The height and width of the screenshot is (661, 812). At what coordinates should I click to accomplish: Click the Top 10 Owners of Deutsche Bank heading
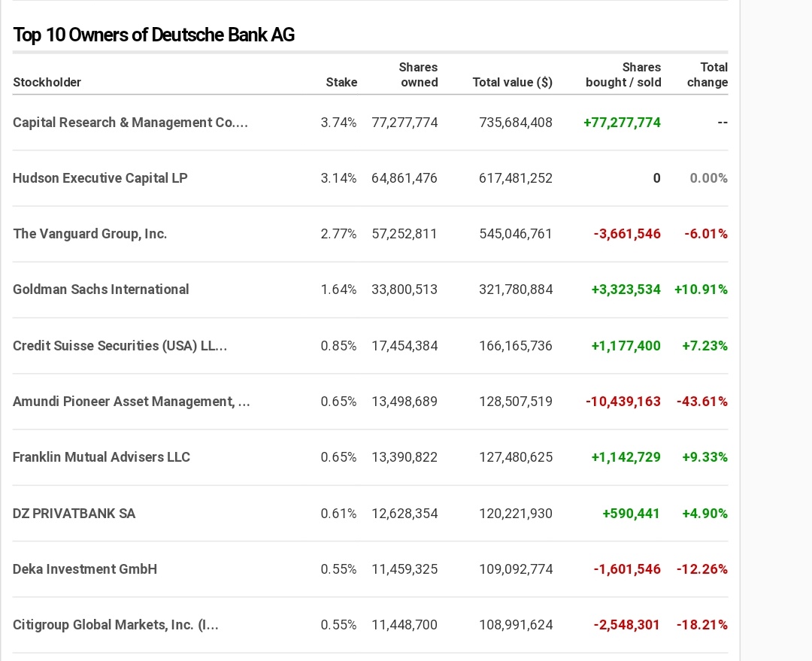(x=154, y=35)
